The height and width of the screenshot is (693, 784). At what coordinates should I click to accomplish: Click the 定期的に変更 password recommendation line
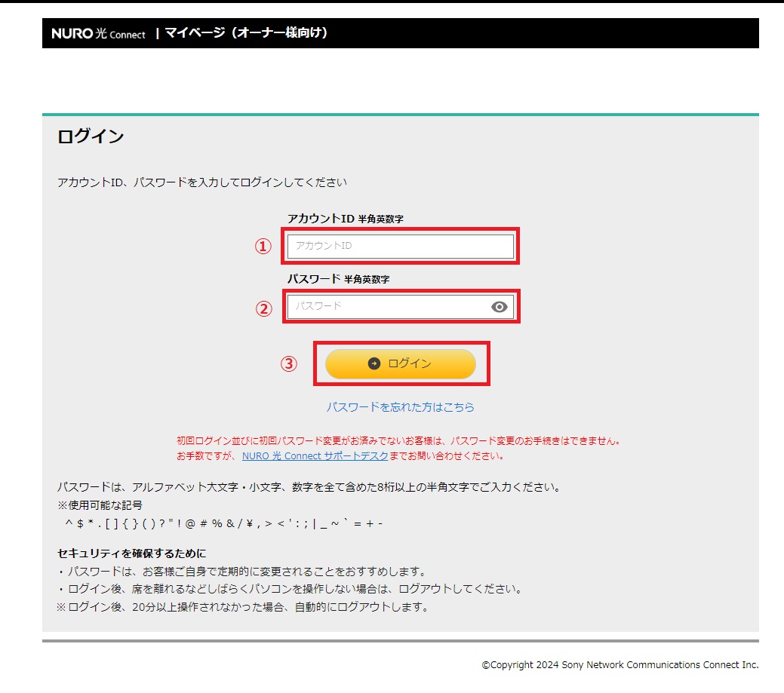point(243,571)
